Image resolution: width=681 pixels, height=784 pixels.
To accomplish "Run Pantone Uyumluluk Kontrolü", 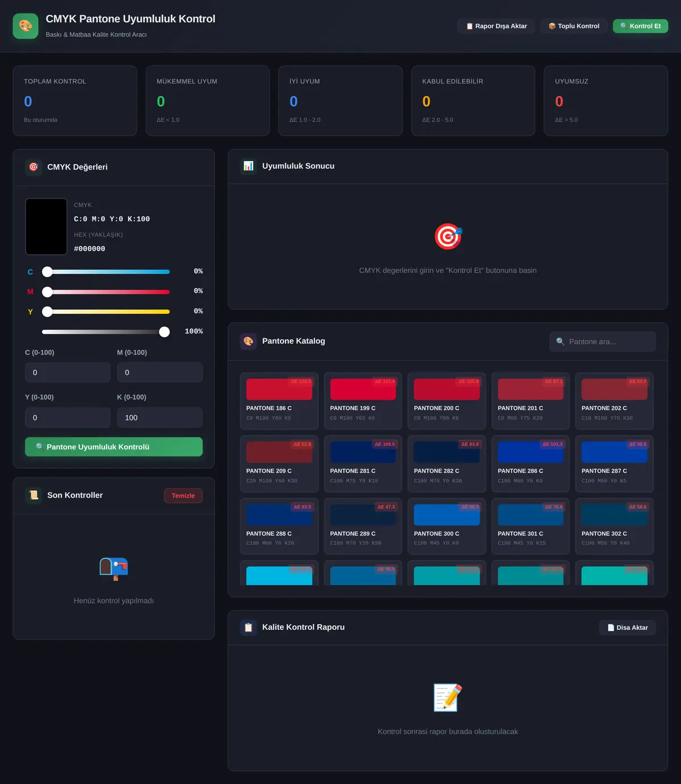I will 113,446.
